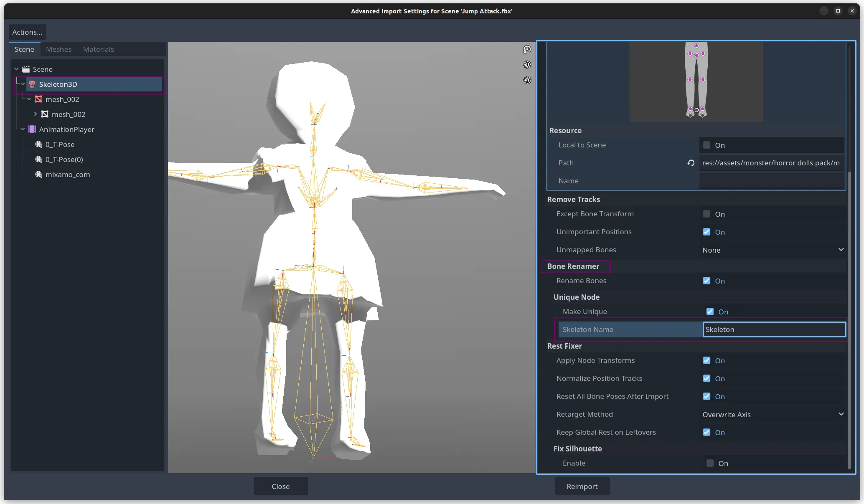Open the Actions... menu button
The height and width of the screenshot is (504, 864).
pyautogui.click(x=27, y=32)
